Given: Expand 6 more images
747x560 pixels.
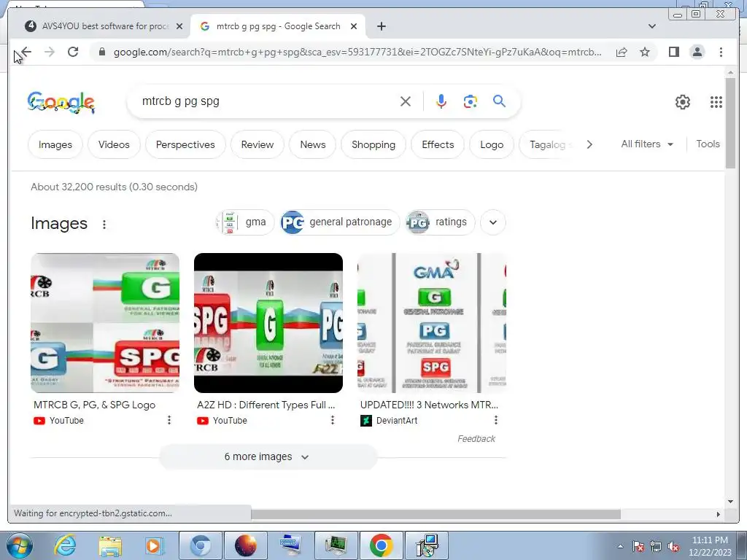Looking at the screenshot, I should click(x=268, y=456).
